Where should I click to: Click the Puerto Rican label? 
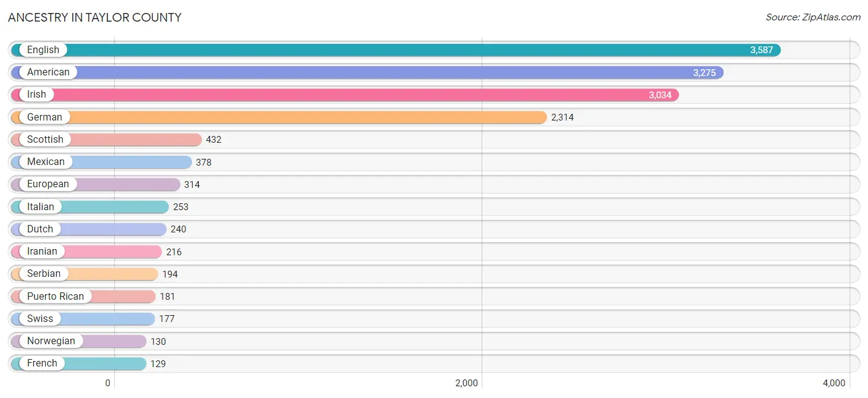coord(56,296)
